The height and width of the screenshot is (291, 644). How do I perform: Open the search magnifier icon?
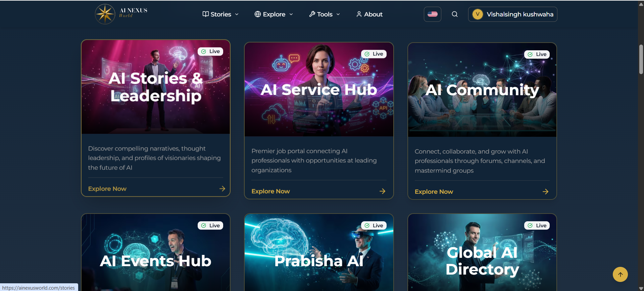[x=454, y=14]
